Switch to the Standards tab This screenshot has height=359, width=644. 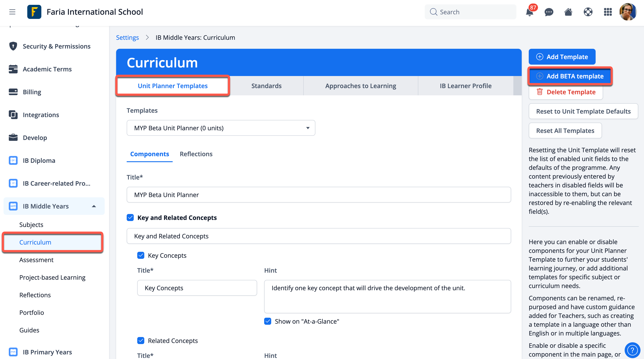click(x=266, y=86)
